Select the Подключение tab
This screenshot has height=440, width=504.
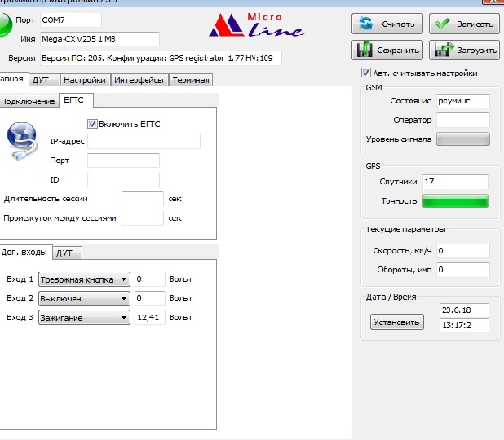pos(28,101)
